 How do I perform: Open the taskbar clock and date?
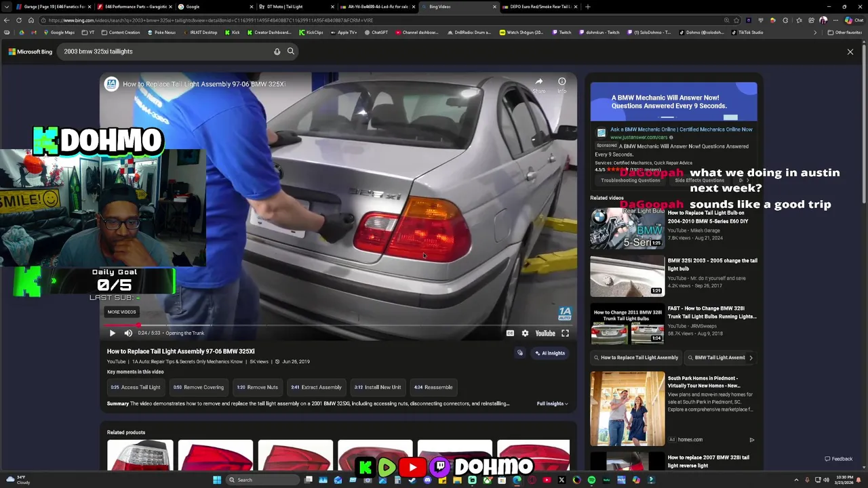[x=846, y=480]
